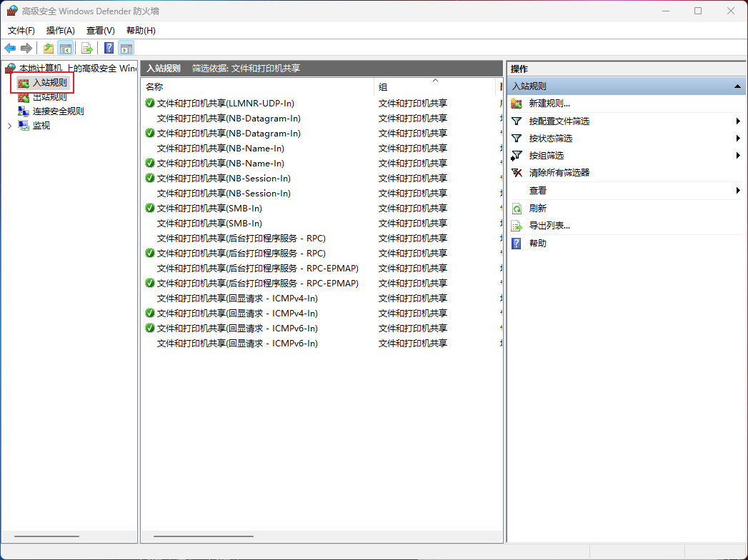
Task: Click 刷新 action text
Action: [538, 209]
